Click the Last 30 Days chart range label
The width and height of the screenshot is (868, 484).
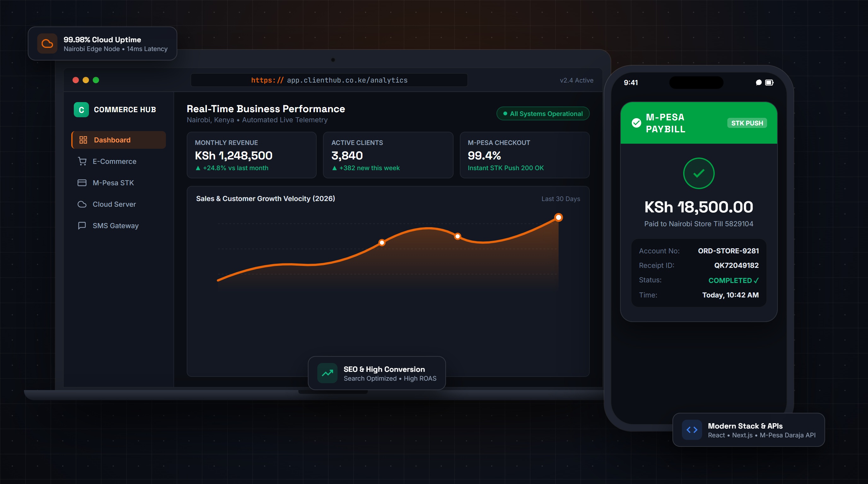[561, 199]
